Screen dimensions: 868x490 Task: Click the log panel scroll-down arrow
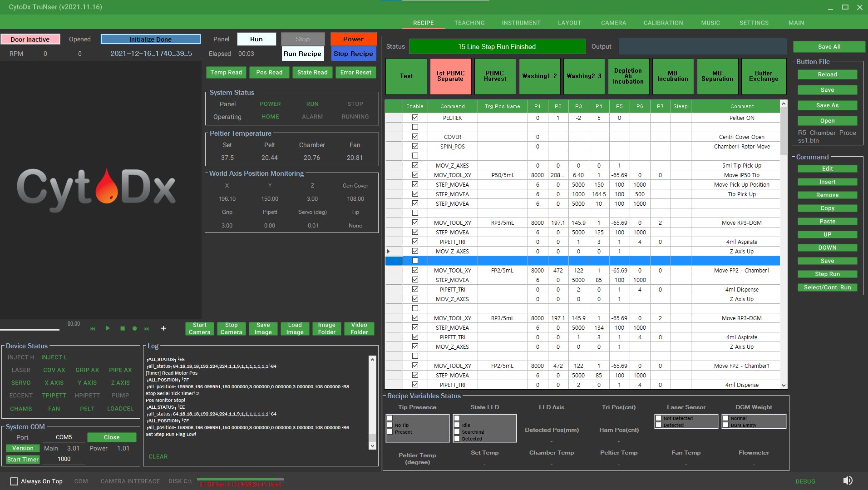pos(372,445)
